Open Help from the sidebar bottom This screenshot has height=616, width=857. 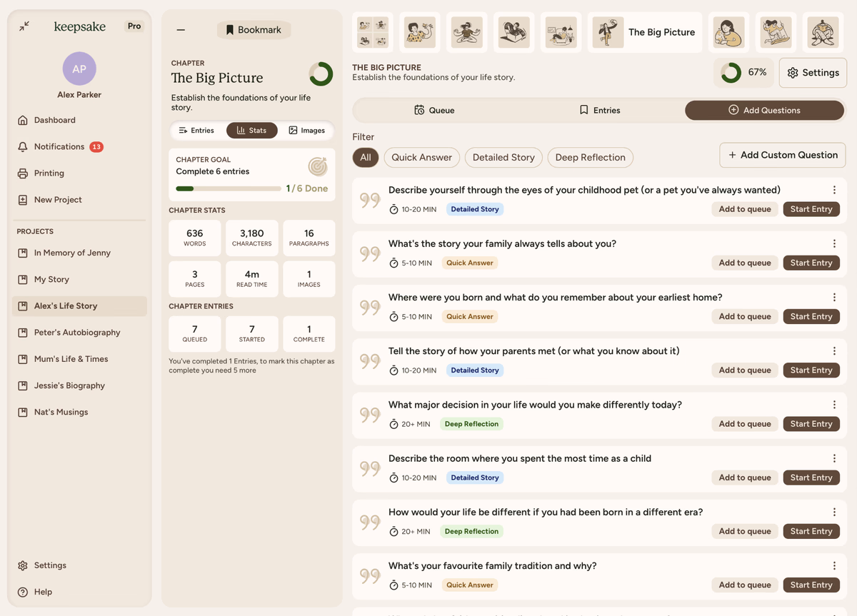[x=43, y=592]
